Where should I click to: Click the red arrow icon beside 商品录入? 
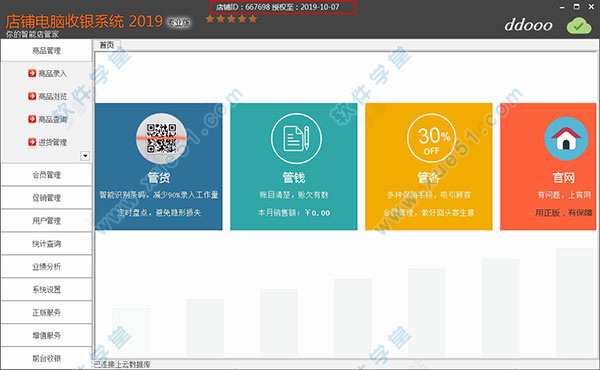click(x=32, y=73)
